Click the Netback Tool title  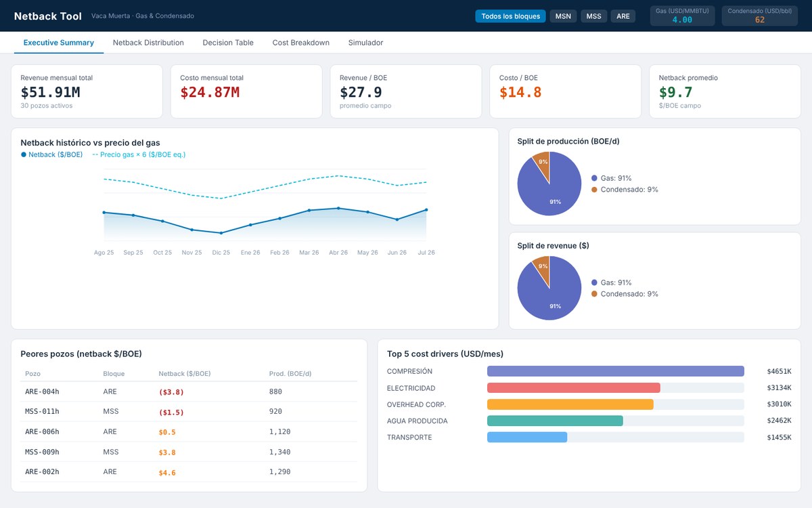coord(48,16)
